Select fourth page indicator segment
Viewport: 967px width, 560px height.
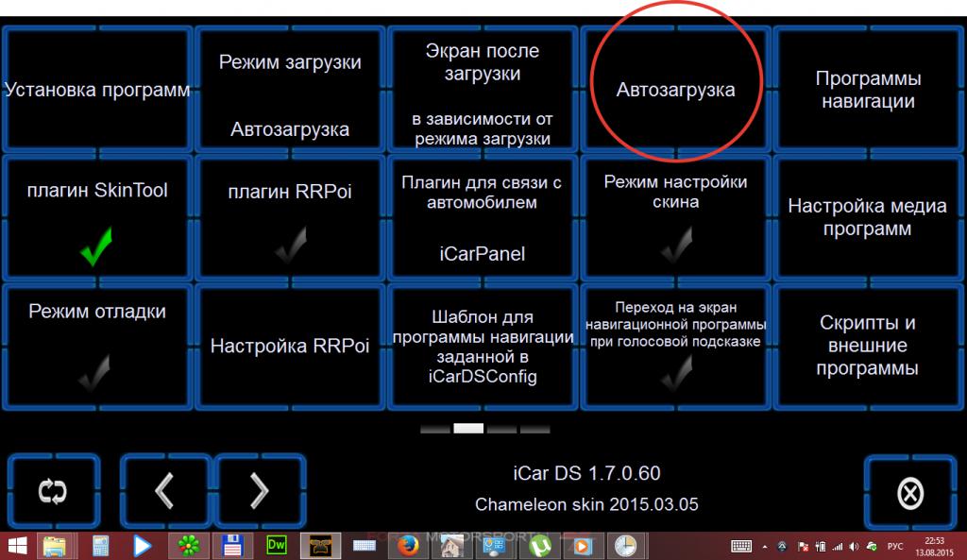point(534,429)
